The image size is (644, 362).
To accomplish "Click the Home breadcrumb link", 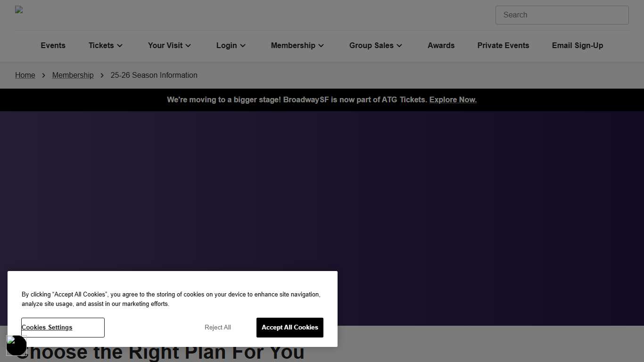I will click(x=25, y=75).
